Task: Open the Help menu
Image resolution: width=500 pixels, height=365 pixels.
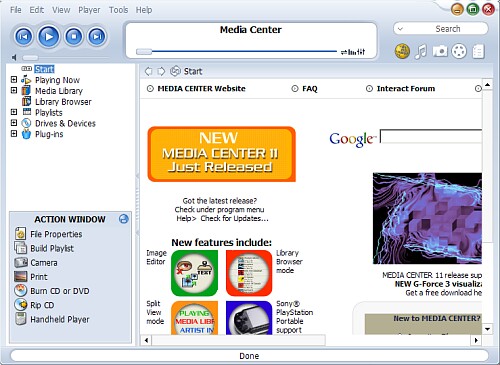Action: (x=144, y=10)
